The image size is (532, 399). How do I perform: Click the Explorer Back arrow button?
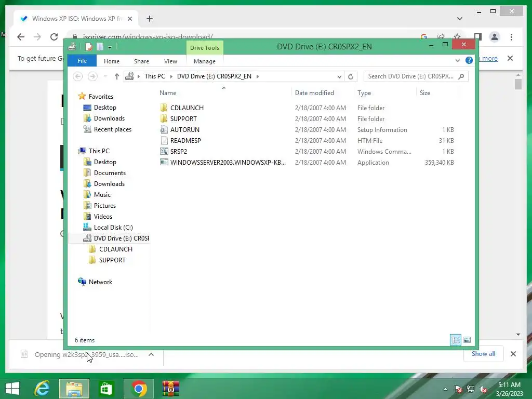click(x=78, y=76)
